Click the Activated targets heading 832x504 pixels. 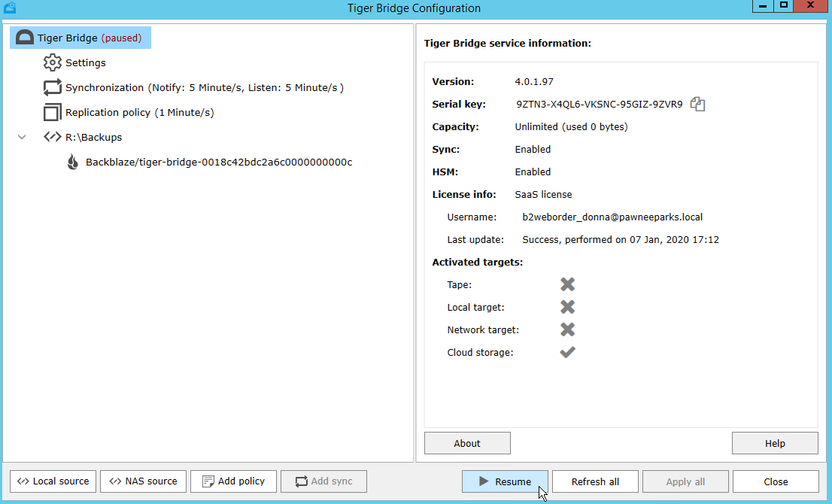point(478,262)
